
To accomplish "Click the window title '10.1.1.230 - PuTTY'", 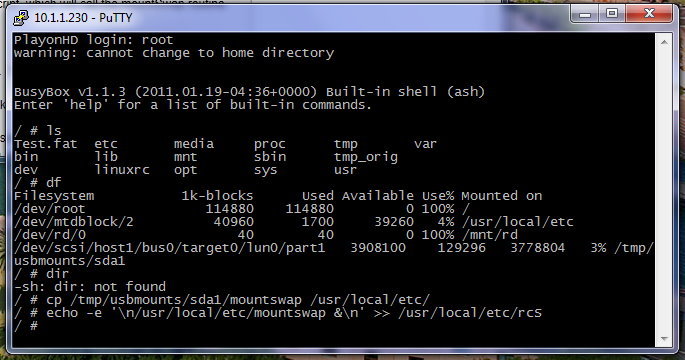I will click(x=83, y=17).
